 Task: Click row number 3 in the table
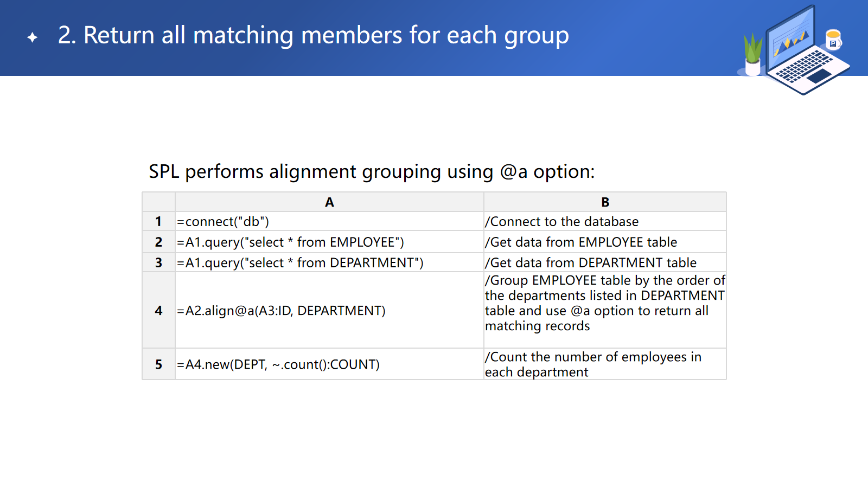tap(158, 262)
